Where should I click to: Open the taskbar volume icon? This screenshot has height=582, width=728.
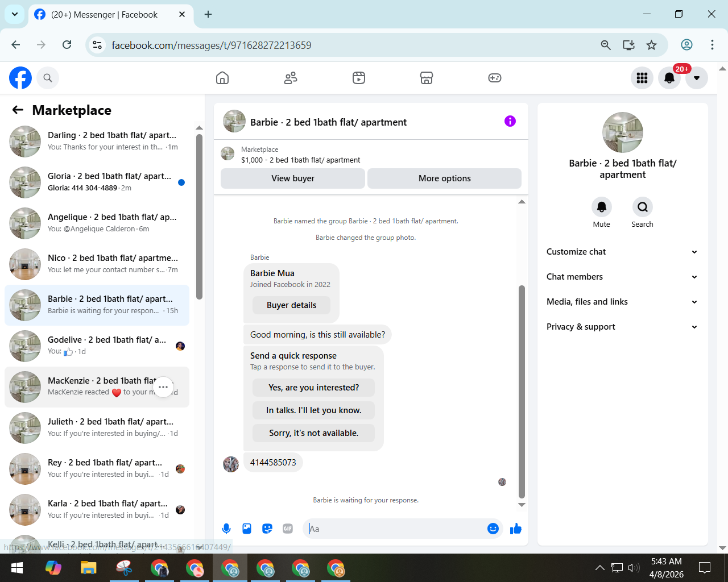pos(634,567)
